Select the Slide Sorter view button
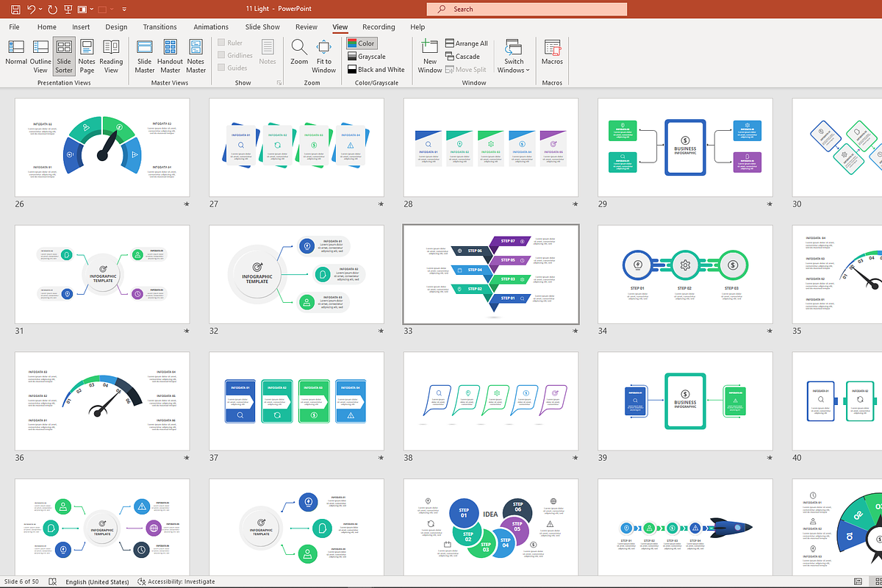This screenshot has width=882, height=588. [x=64, y=57]
